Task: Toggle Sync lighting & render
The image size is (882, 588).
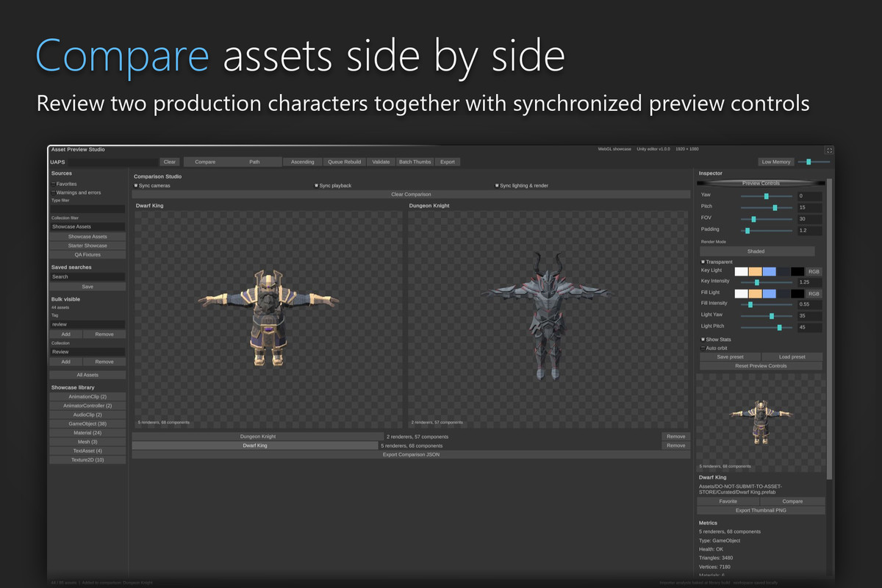Action: tap(497, 186)
